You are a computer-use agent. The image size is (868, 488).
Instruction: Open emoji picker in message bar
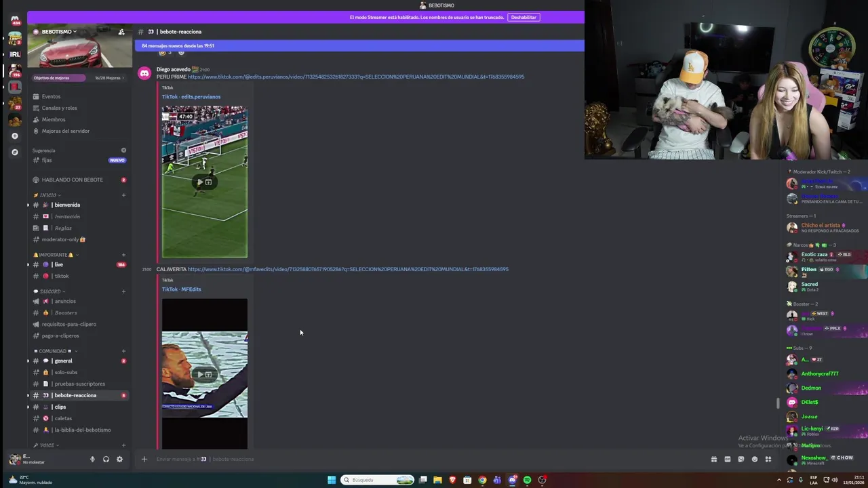(x=754, y=459)
